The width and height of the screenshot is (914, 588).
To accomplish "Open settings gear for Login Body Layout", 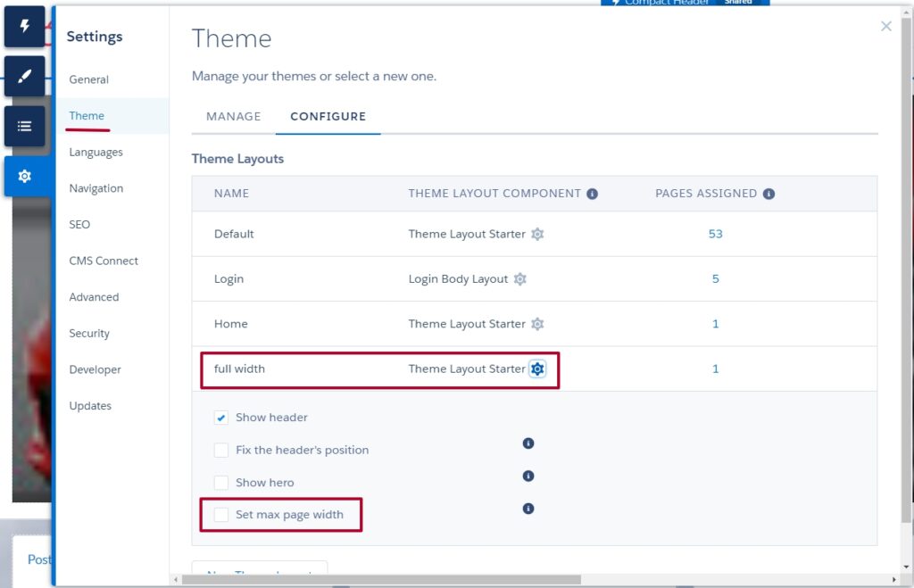I will (520, 279).
